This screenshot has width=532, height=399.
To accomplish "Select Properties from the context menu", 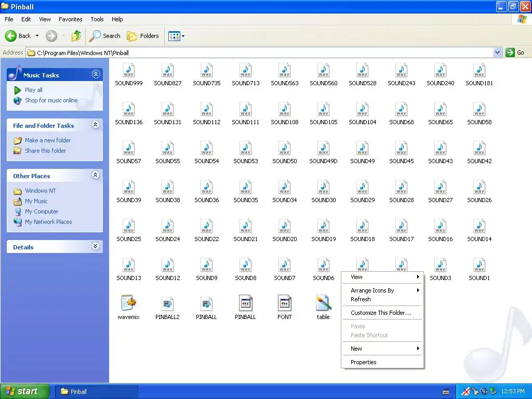I will [x=382, y=362].
